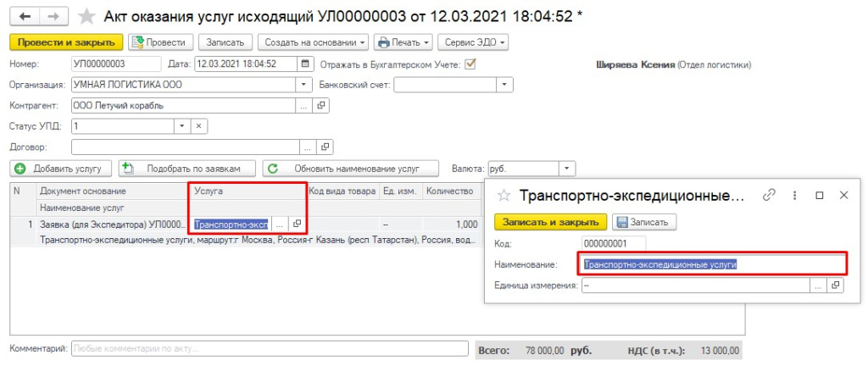This screenshot has width=868, height=366.
Task: Expand the Банковский счет dropdown arrow
Action: [504, 85]
